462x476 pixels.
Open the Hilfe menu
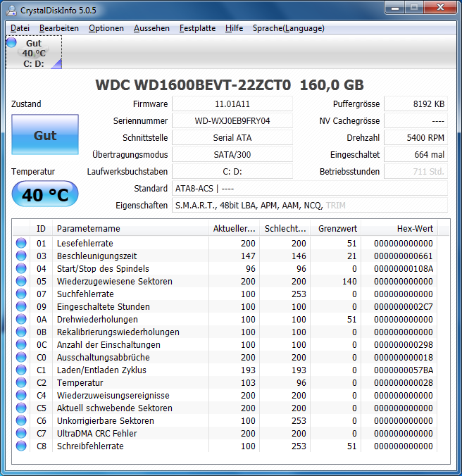[x=234, y=28]
